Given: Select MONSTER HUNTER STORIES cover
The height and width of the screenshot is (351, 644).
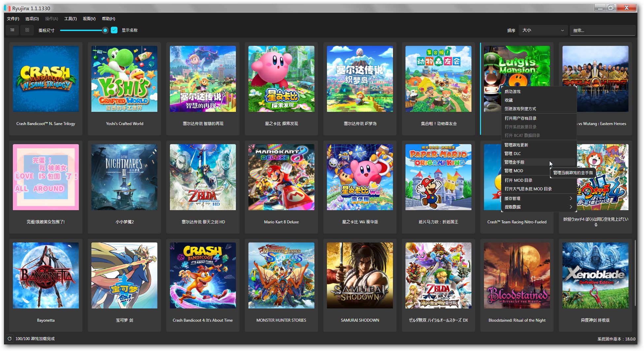Looking at the screenshot, I should click(281, 275).
